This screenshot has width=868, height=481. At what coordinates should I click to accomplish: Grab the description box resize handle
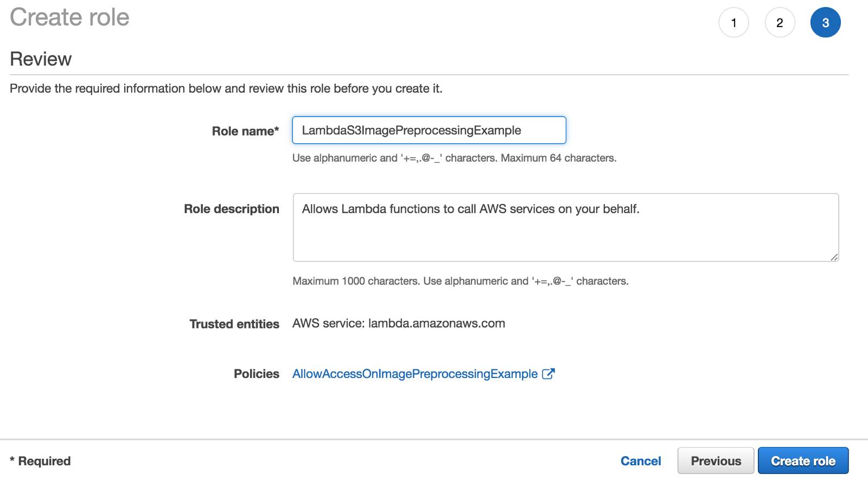click(834, 257)
